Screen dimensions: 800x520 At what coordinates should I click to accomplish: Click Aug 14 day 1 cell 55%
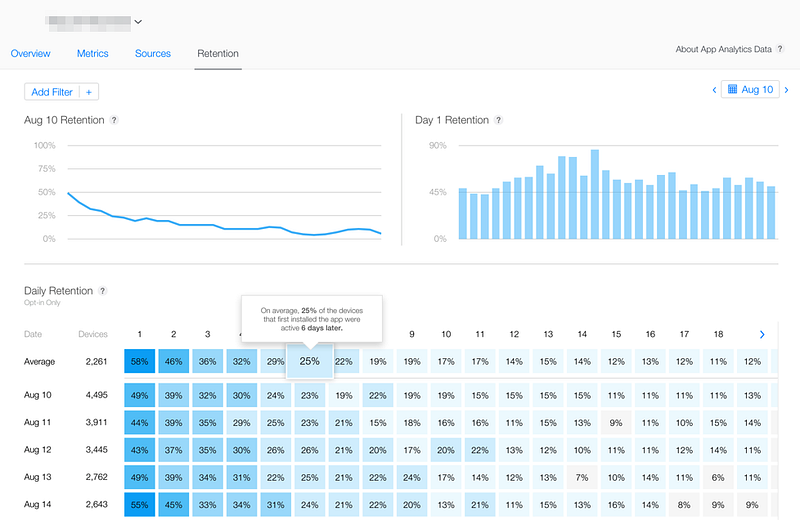pos(140,505)
